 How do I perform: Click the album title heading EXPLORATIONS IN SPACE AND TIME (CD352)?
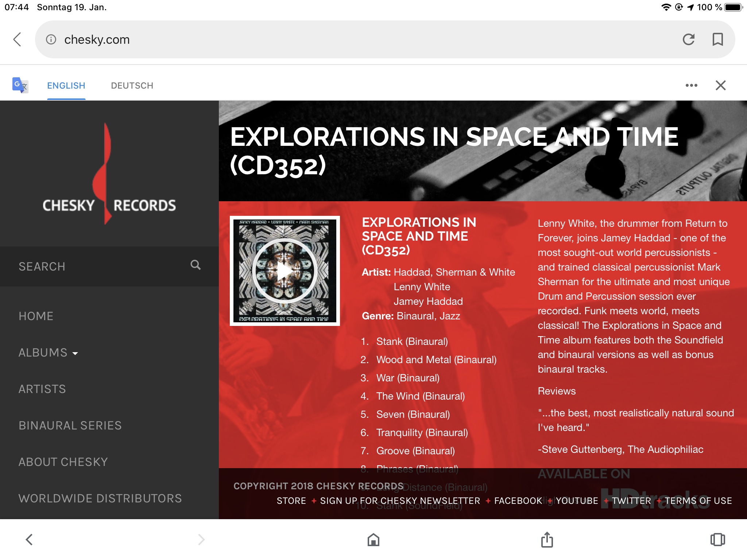(x=454, y=151)
